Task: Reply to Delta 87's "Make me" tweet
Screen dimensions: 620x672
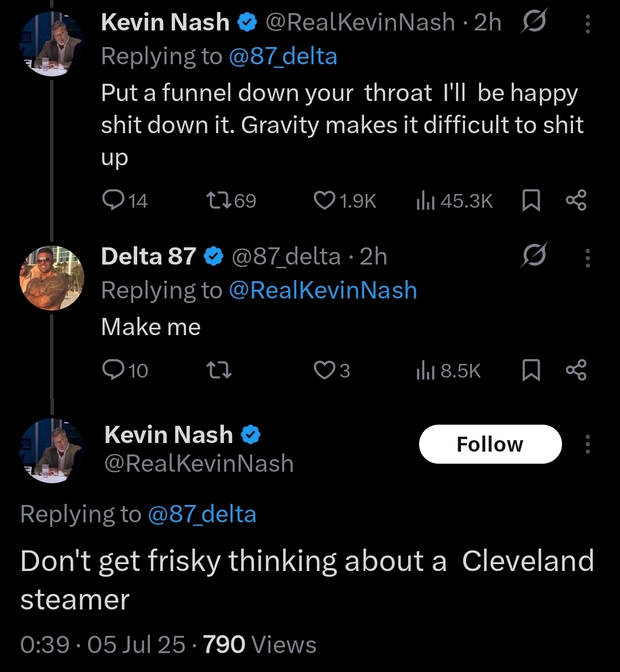Action: pyautogui.click(x=110, y=371)
